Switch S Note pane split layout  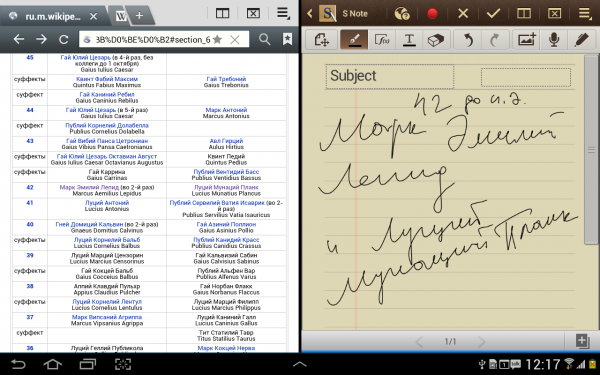coord(524,14)
